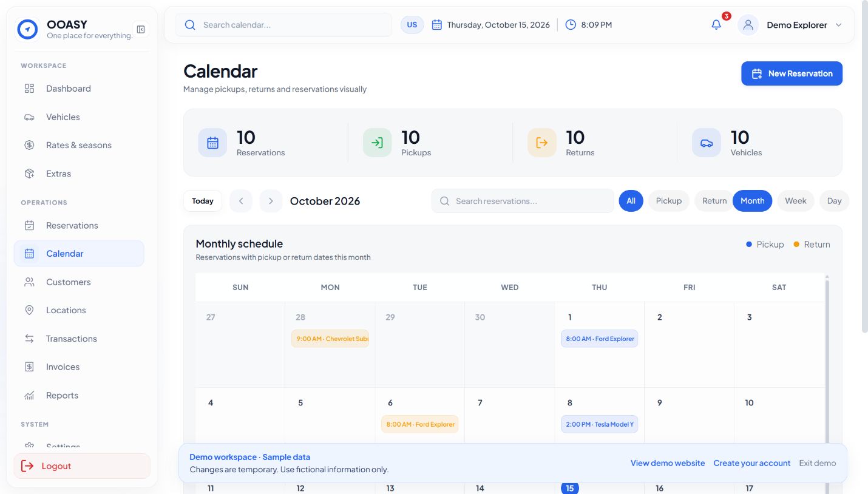868x494 pixels.
Task: Click Exit demo
Action: click(818, 463)
